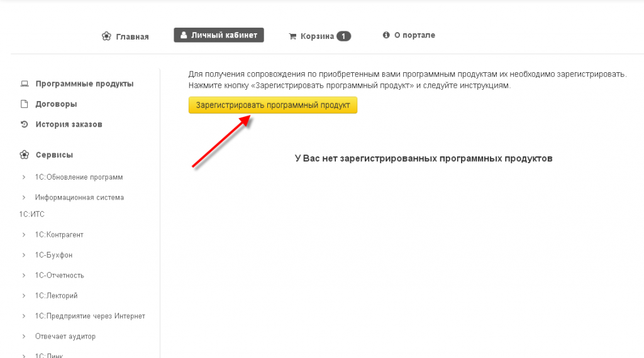The width and height of the screenshot is (644, 358).
Task: Click the user icon in Личный кабинет
Action: 184,35
